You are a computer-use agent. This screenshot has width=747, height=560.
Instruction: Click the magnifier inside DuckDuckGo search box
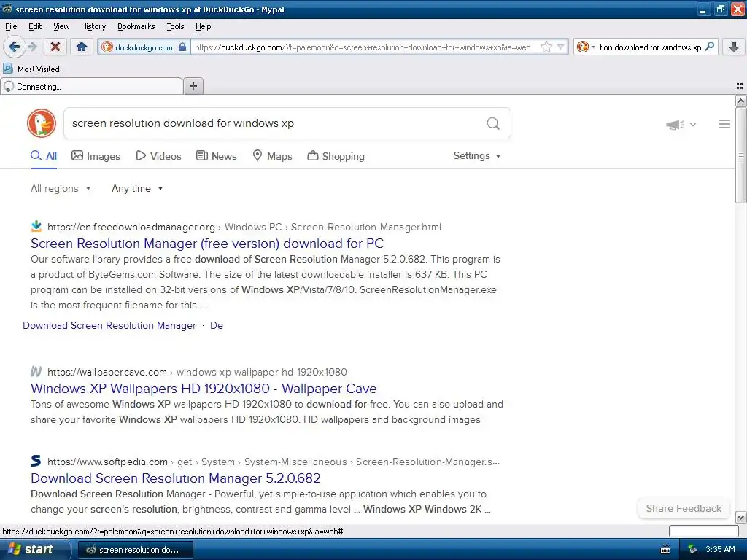click(x=493, y=124)
